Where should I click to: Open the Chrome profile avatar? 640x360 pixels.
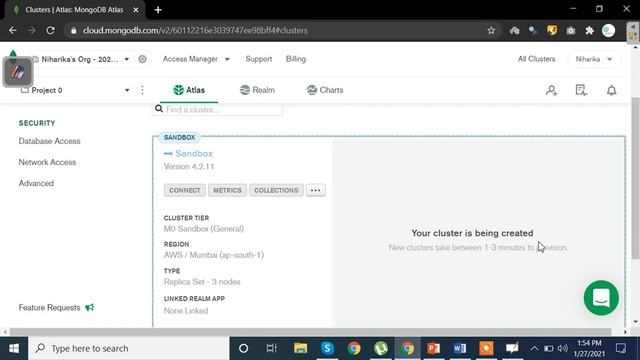(609, 31)
